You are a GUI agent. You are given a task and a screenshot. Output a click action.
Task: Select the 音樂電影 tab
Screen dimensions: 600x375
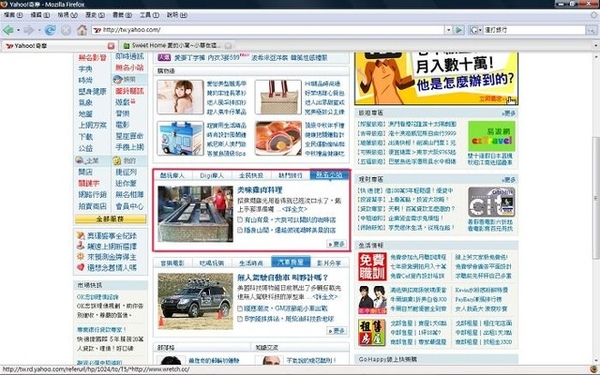tap(172, 263)
